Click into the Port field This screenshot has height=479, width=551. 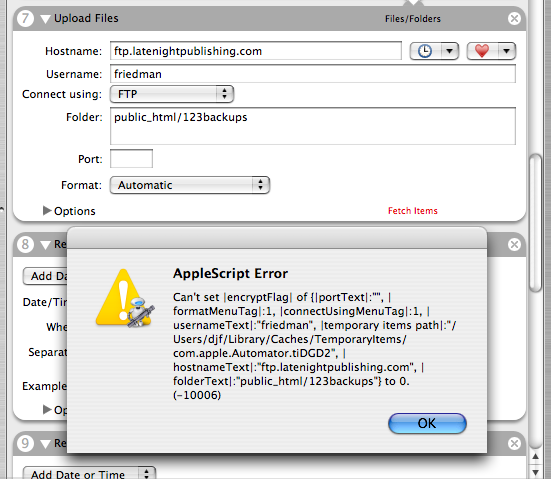[x=131, y=158]
